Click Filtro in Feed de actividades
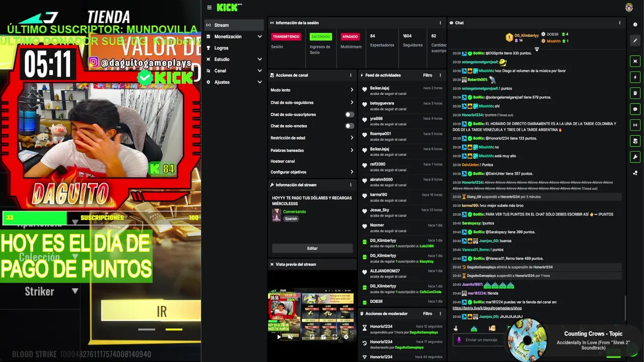Screen dimensions: 644x362 [428, 75]
